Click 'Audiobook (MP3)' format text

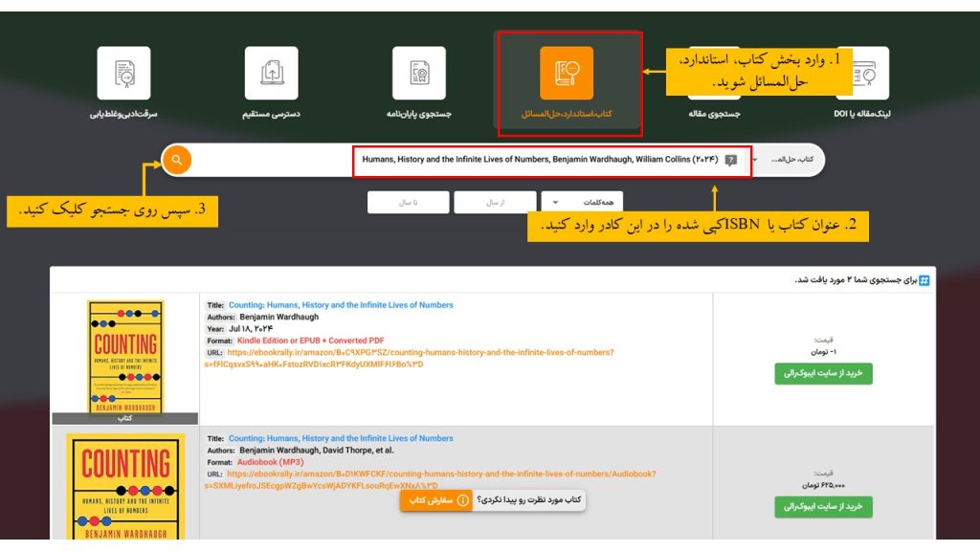tap(270, 462)
